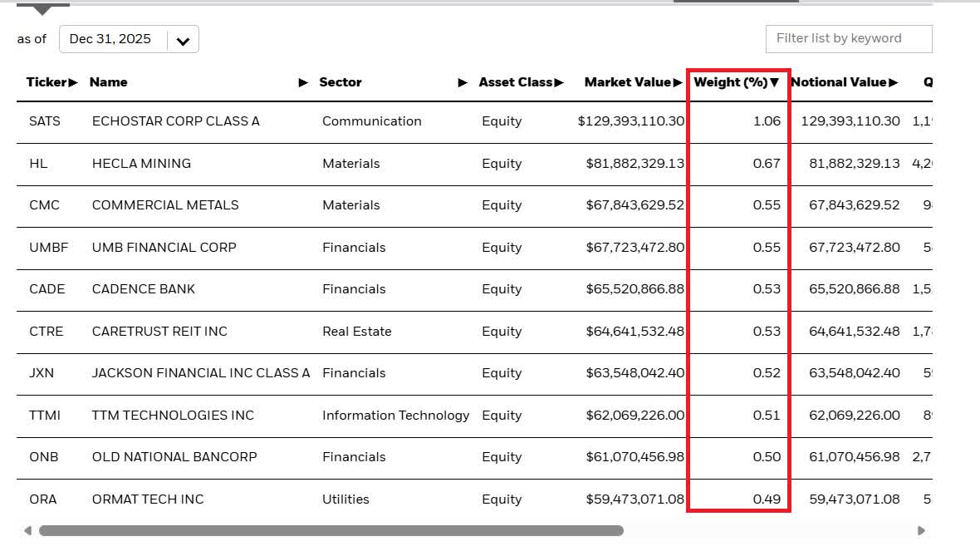Open the Dec 31, 2025 date dropdown
This screenshot has height=556, width=980.
[x=111, y=39]
